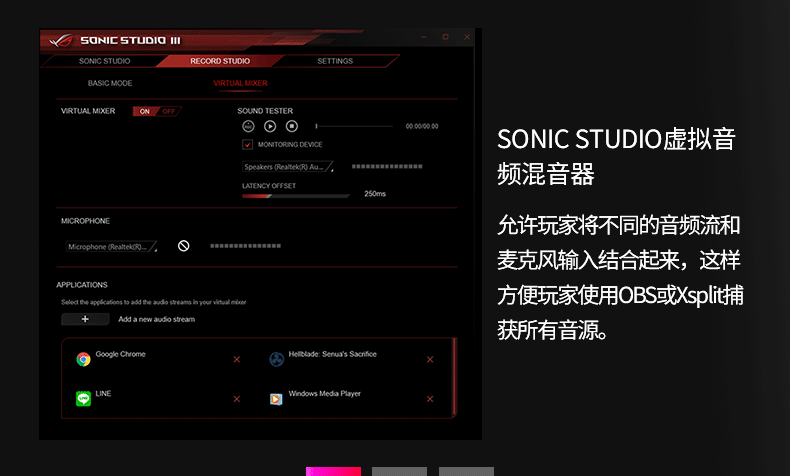This screenshot has height=476, width=790.
Task: Open the Speakers (Realtek) device dropdown
Action: tap(288, 167)
